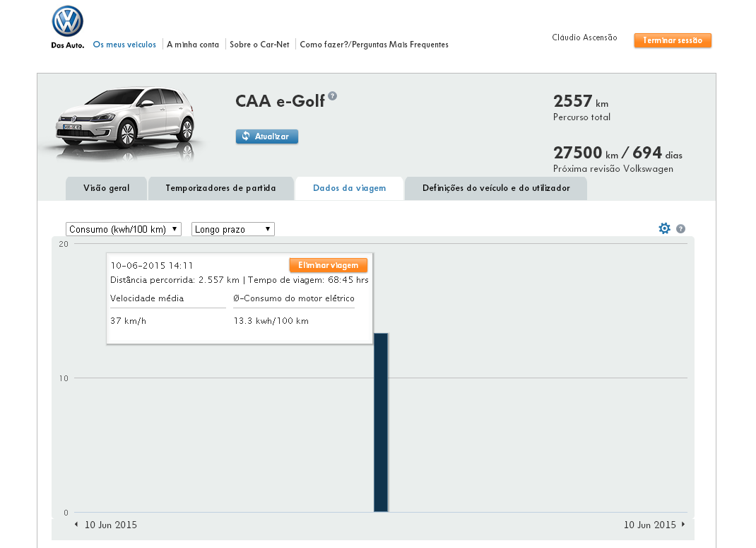The image size is (756, 548).
Task: Select the Dados da viagem tab
Action: [x=350, y=188]
